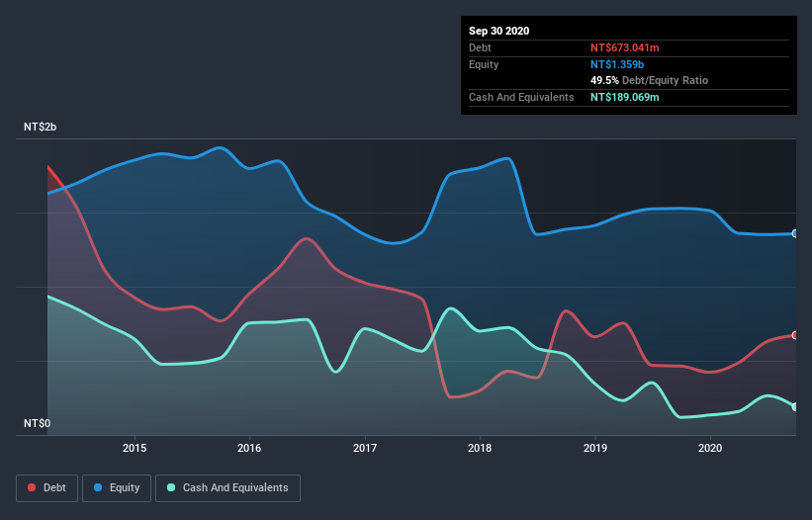The image size is (812, 520).
Task: Click the 49.5% Debt/Equity Ratio text
Action: pos(650,81)
